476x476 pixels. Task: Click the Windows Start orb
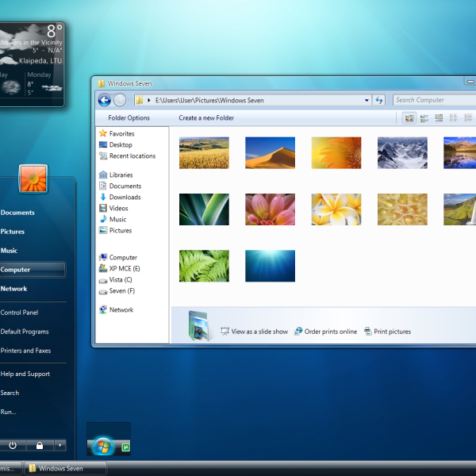101,446
